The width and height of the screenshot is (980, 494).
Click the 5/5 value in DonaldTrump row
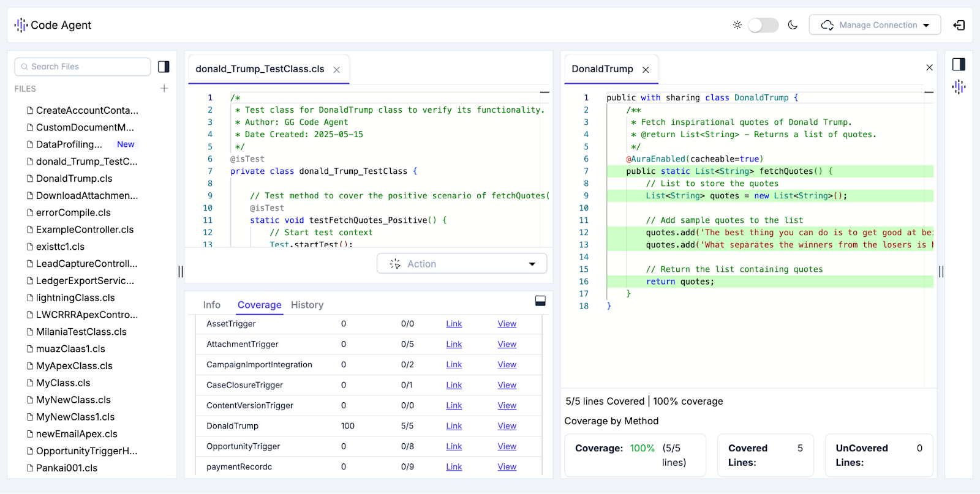[x=407, y=426]
